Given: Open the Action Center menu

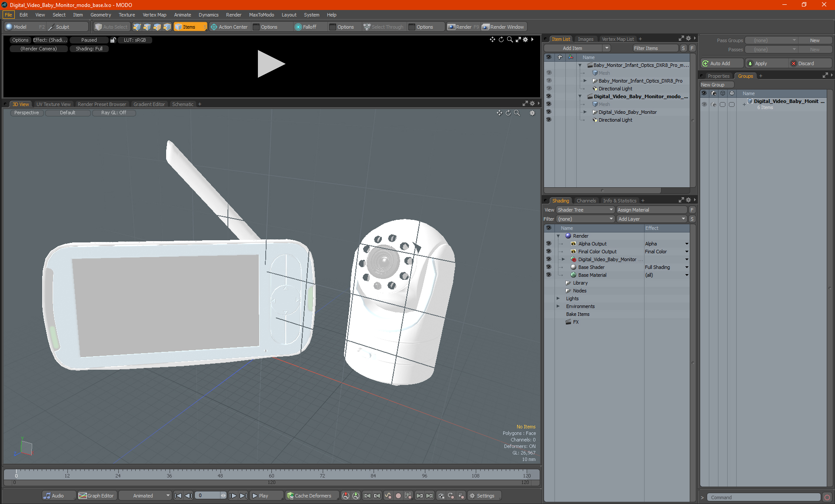Looking at the screenshot, I should click(229, 27).
